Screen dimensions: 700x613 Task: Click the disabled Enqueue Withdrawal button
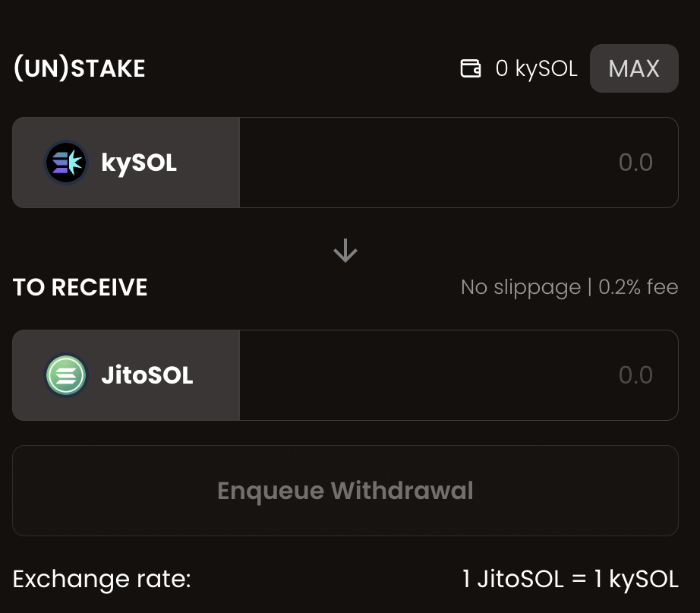[x=345, y=491]
